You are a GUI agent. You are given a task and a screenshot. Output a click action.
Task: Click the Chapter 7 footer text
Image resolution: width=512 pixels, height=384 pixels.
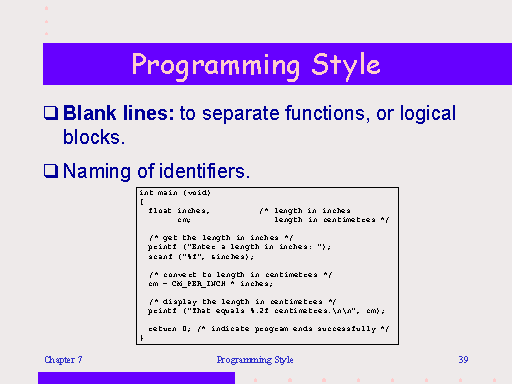(63, 360)
